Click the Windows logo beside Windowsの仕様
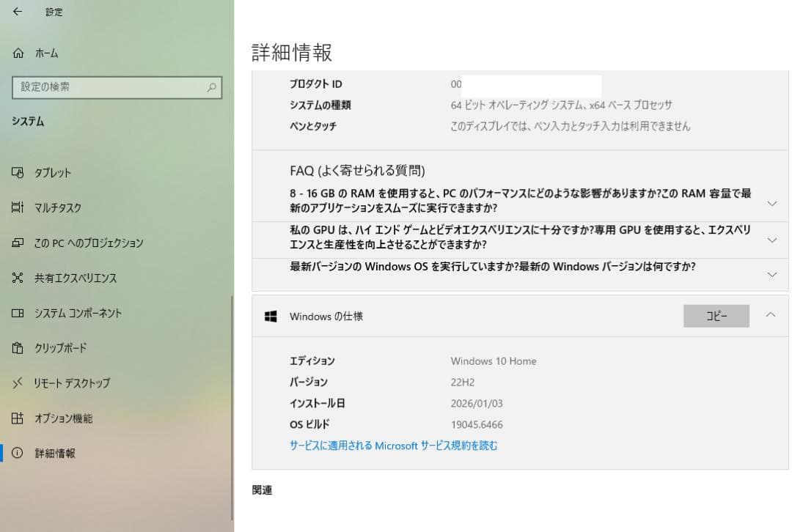Viewport: 792px width, 532px height. pyautogui.click(x=271, y=316)
